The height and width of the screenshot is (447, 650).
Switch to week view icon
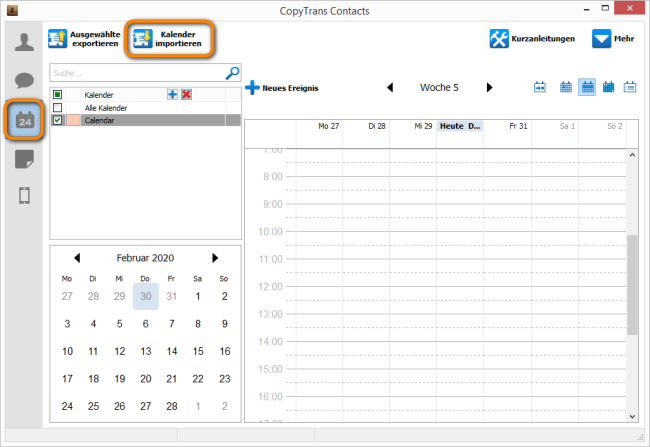click(x=587, y=87)
